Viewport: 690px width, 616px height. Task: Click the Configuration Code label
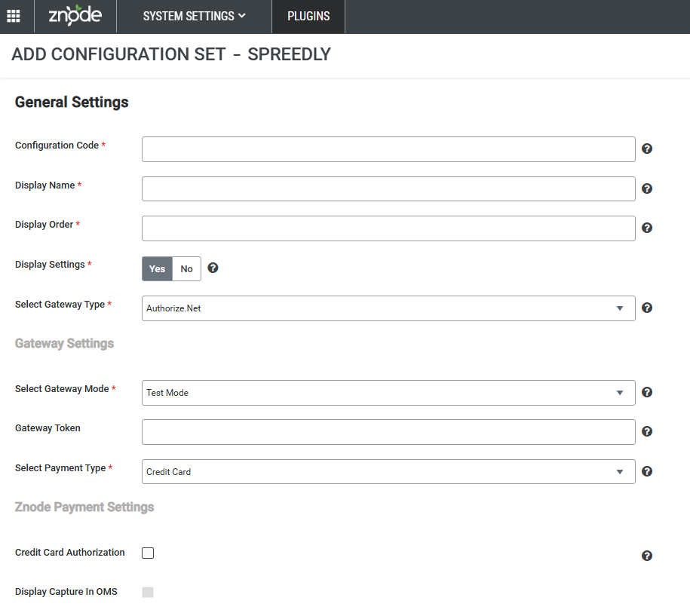pyautogui.click(x=57, y=146)
